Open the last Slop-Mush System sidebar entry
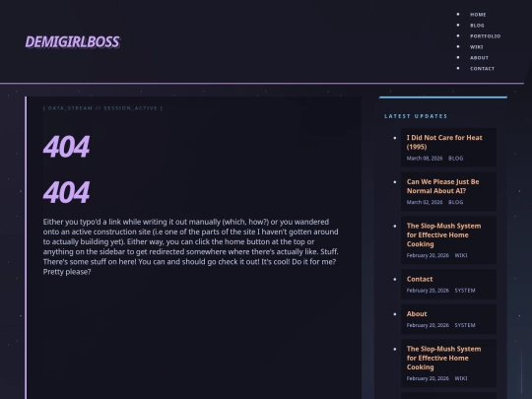The image size is (532, 399). pos(443,358)
